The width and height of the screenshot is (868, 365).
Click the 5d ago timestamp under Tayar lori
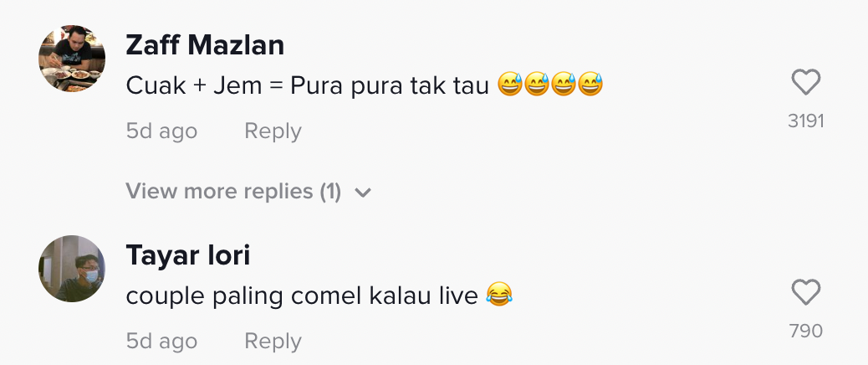[x=161, y=342]
